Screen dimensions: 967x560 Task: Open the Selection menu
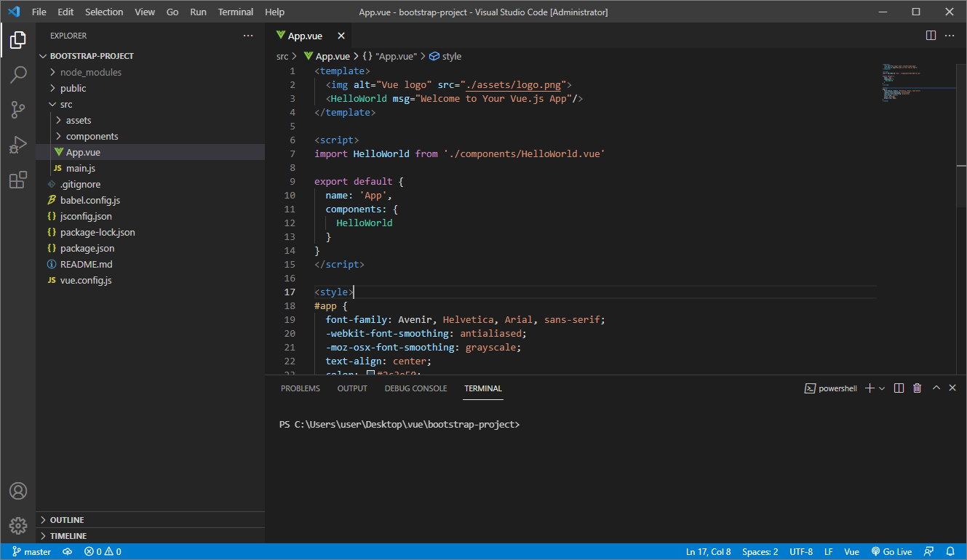pos(104,12)
